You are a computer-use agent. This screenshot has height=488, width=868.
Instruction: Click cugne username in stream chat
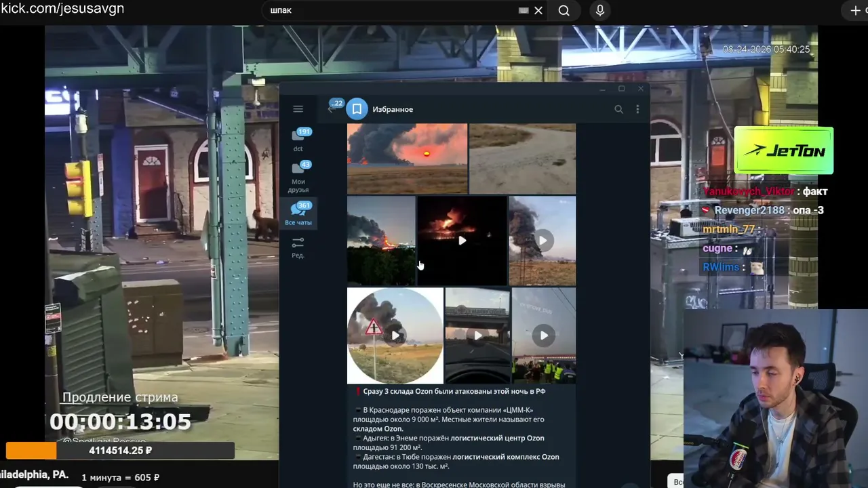pyautogui.click(x=717, y=248)
